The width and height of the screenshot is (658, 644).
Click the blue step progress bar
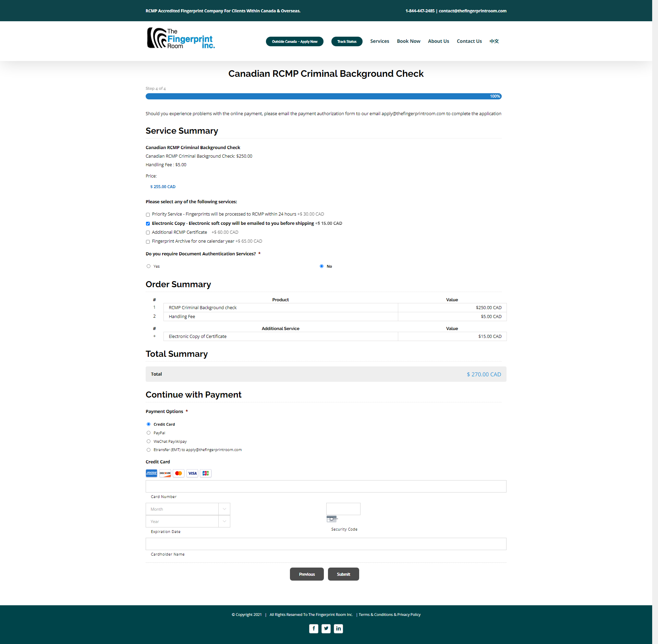coord(323,96)
